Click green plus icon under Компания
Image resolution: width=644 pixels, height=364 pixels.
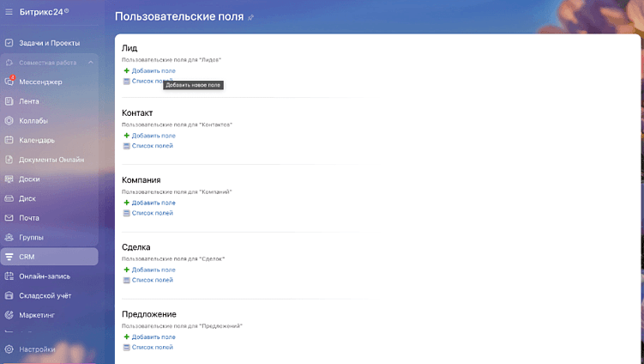(x=127, y=203)
